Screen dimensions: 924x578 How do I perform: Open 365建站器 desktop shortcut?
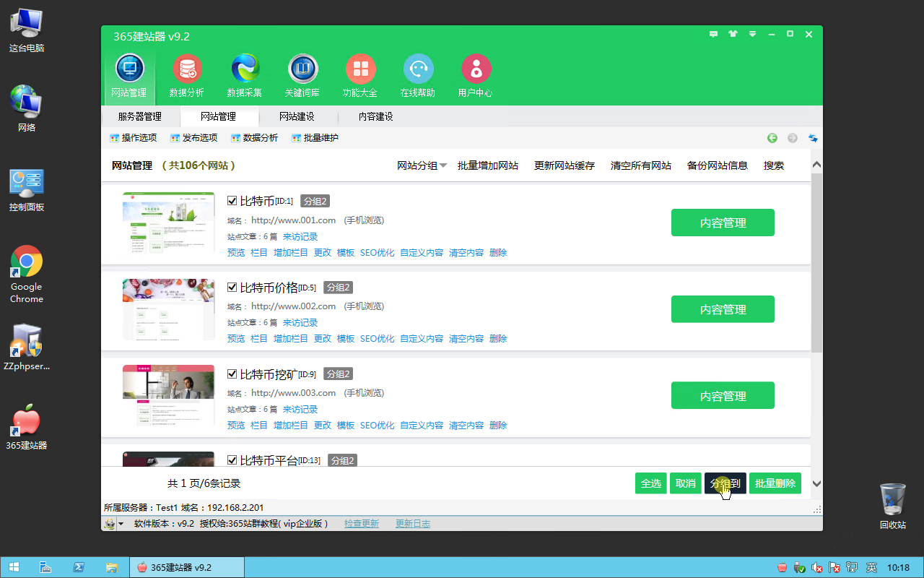[27, 426]
